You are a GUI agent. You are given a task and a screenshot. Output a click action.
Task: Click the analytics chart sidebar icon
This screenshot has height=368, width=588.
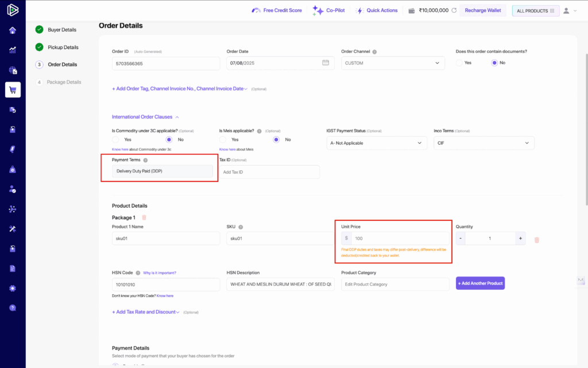click(13, 50)
